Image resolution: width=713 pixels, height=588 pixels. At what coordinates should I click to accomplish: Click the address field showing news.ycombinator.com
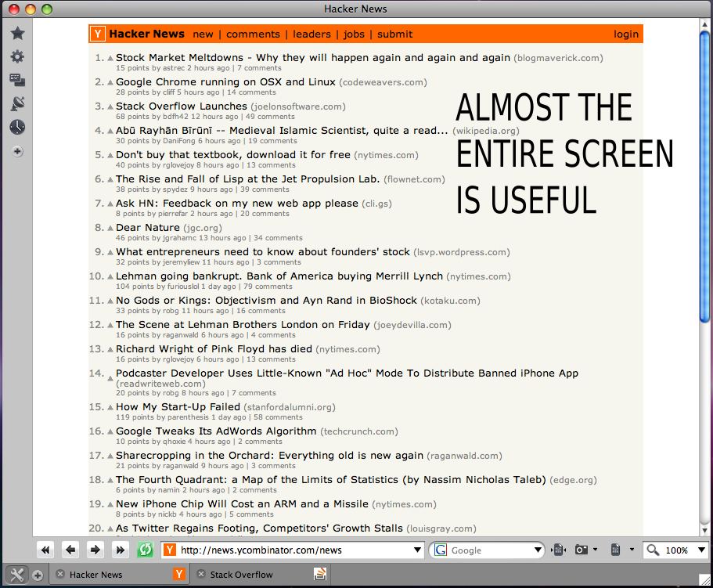(x=293, y=550)
